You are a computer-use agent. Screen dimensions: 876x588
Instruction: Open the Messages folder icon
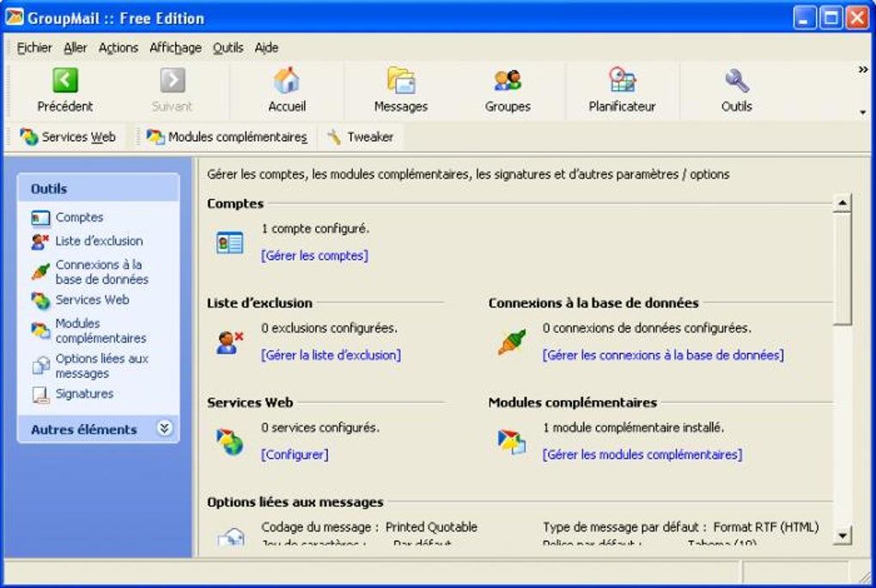pos(401,81)
